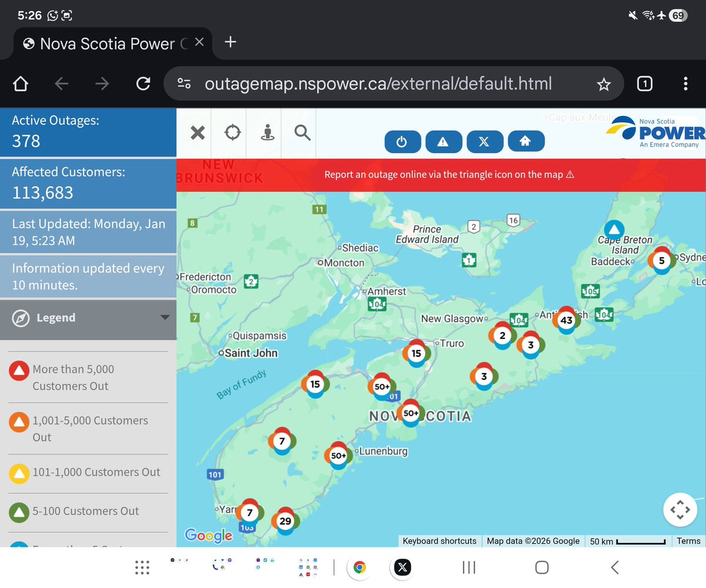Open the blue X social media button
Viewport: 706px width, 588px height.
(x=485, y=141)
